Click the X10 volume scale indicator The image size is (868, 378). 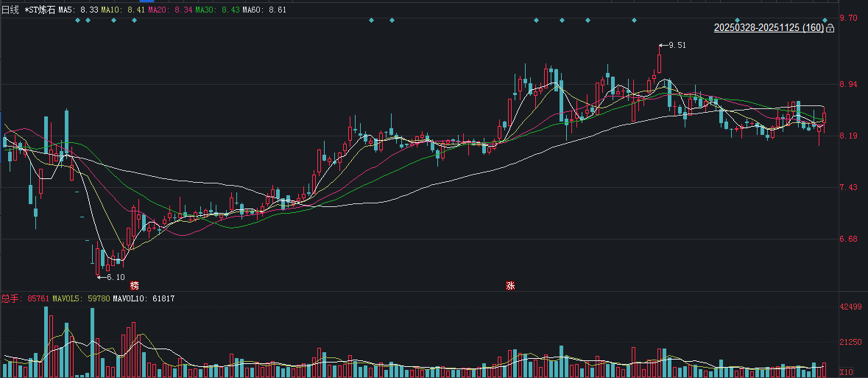click(846, 372)
